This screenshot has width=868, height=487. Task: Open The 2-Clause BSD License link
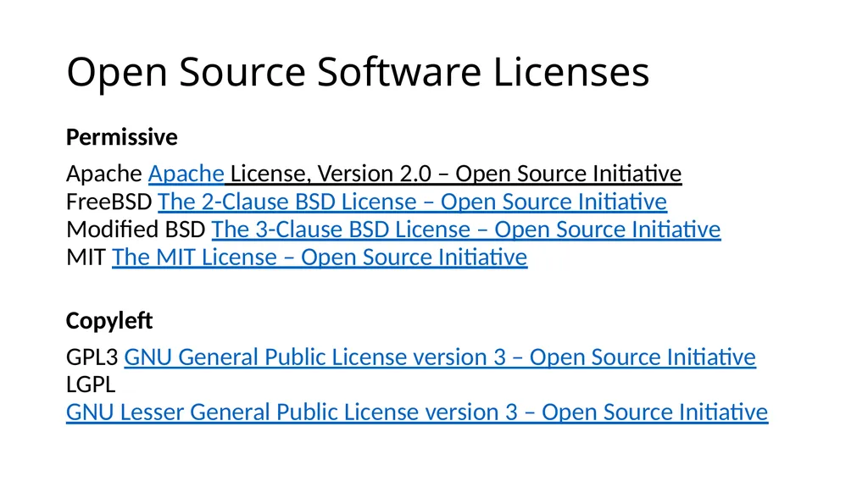413,202
